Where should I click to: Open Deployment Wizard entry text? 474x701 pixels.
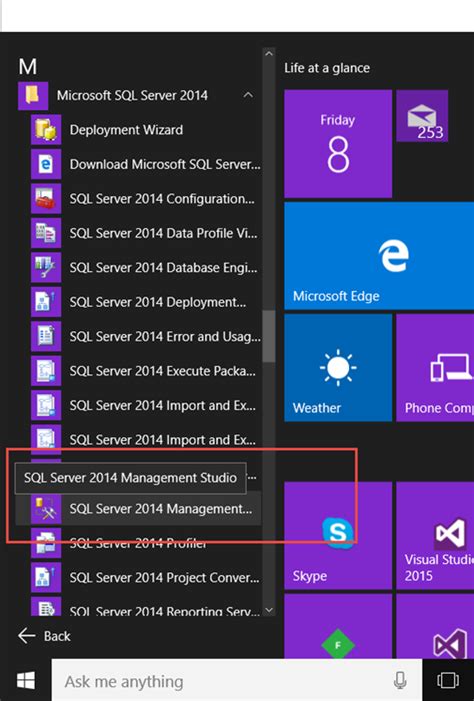126,130
